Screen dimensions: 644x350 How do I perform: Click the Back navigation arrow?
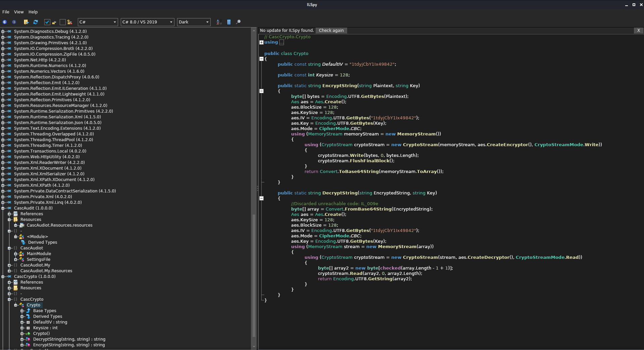tap(5, 22)
